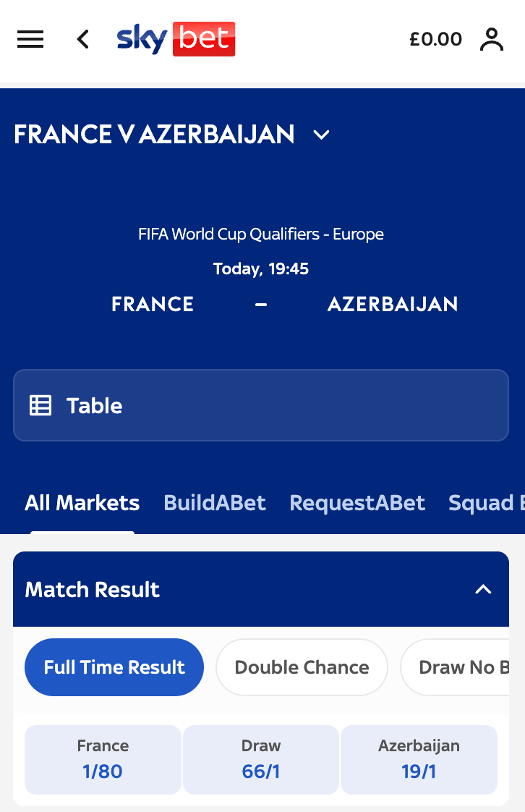Click the Match Result header title
This screenshot has height=812, width=525.
93,590
